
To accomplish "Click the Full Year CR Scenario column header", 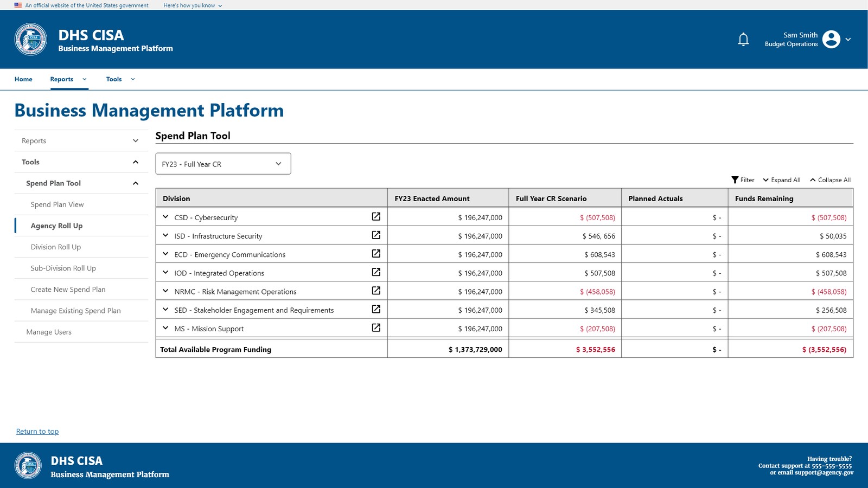I will pyautogui.click(x=565, y=198).
